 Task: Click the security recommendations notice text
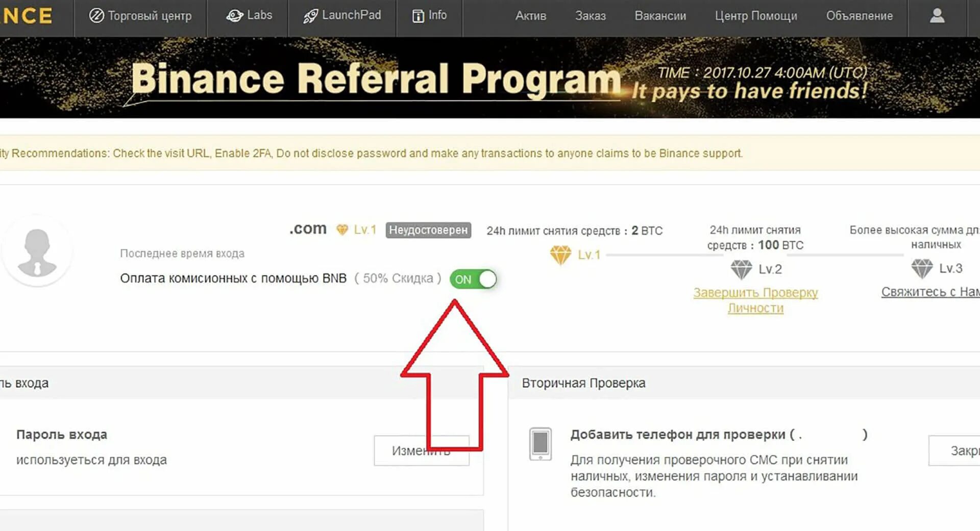pyautogui.click(x=371, y=153)
